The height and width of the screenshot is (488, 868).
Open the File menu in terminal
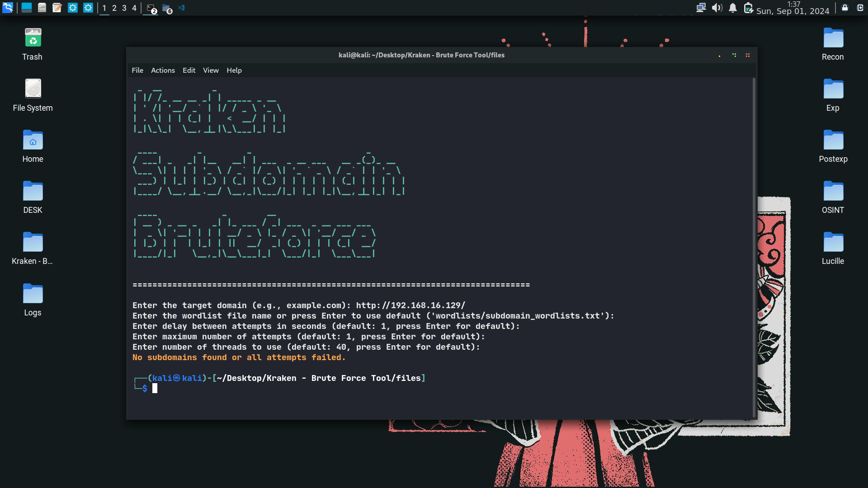(137, 70)
